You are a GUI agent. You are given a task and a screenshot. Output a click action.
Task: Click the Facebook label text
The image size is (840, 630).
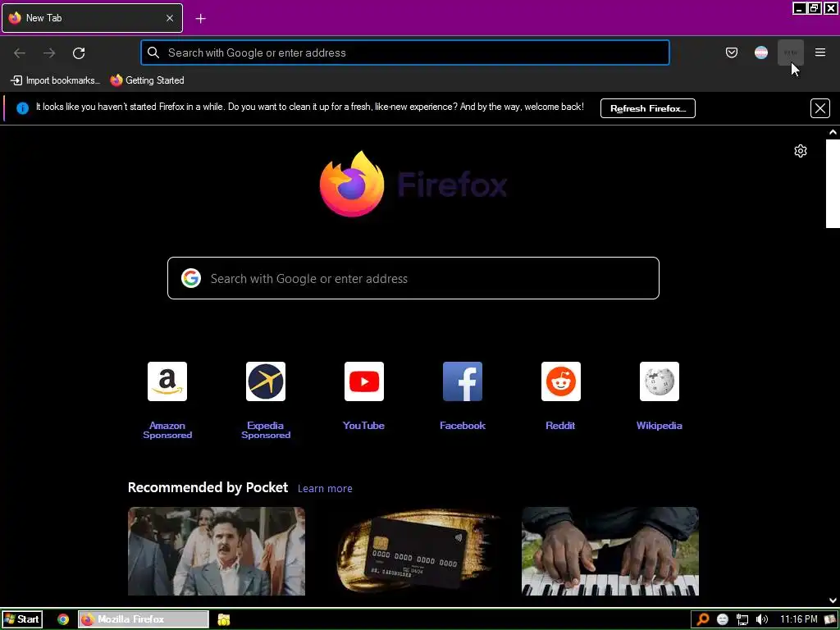463,426
